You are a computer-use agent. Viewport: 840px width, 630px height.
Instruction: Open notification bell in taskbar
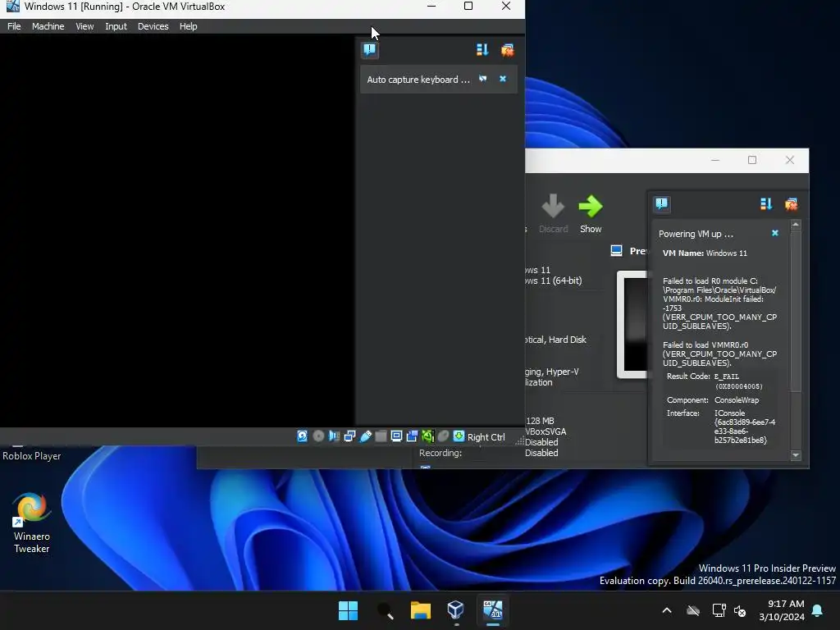click(x=818, y=610)
